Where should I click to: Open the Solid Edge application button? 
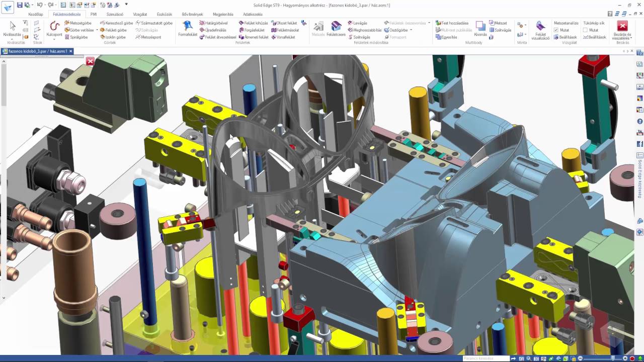click(x=8, y=7)
